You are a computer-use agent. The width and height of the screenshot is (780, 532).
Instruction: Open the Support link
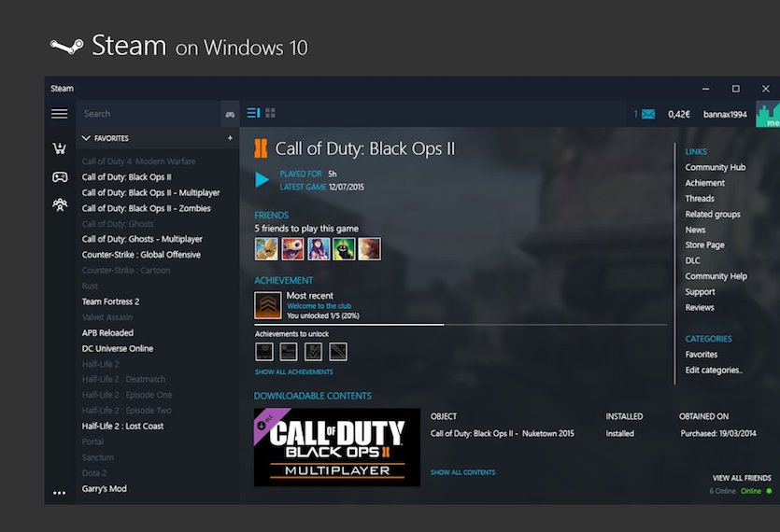[x=700, y=292]
